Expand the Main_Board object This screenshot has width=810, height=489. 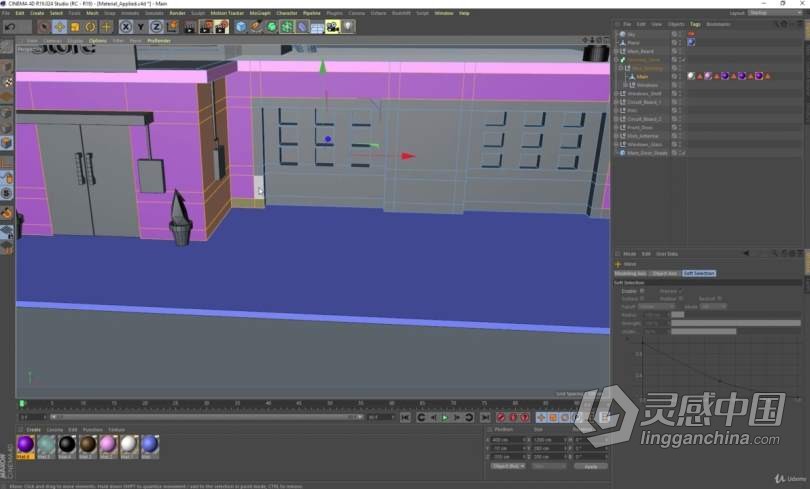[616, 51]
